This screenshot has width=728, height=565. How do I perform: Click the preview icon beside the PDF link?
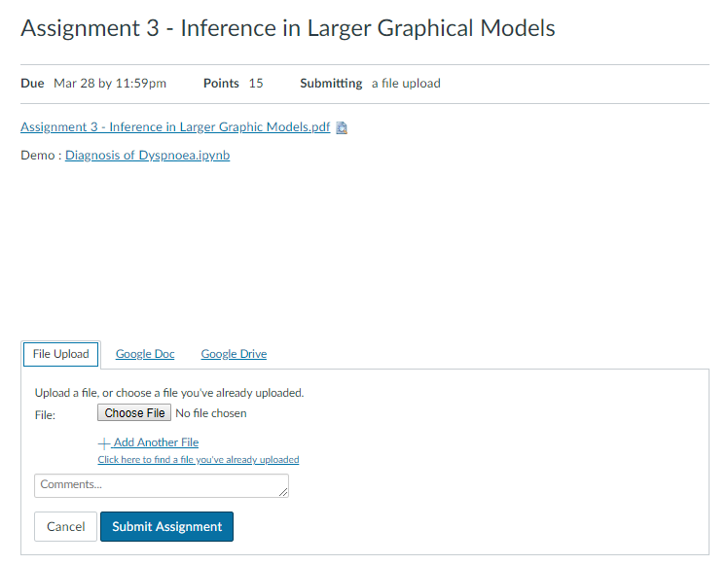342,127
